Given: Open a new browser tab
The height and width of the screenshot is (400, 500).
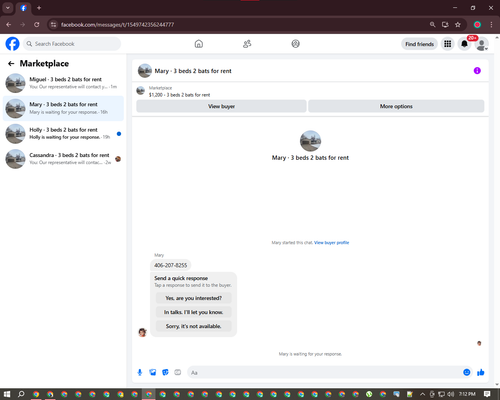Looking at the screenshot, I should coord(39,8).
